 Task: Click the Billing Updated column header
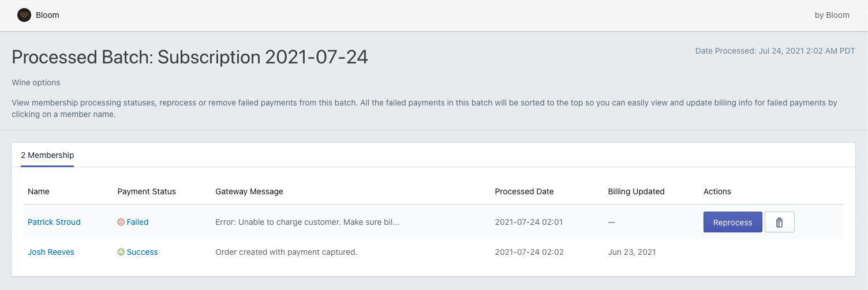(636, 191)
